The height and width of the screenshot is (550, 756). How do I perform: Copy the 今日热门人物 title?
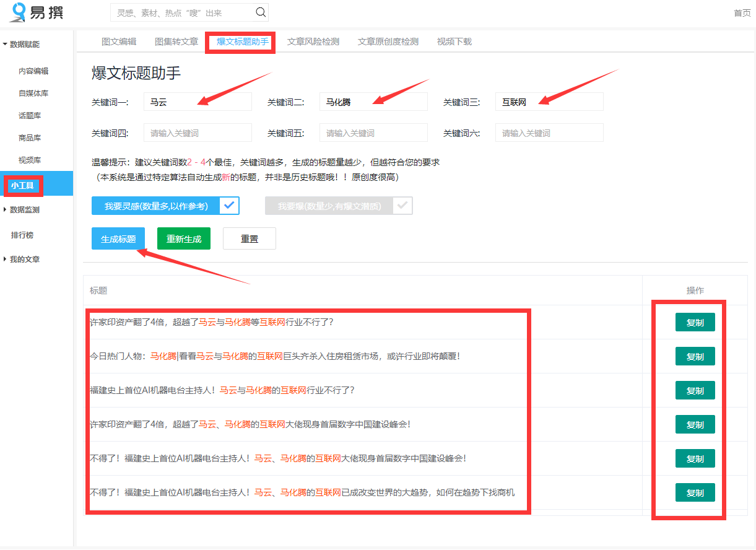[695, 356]
